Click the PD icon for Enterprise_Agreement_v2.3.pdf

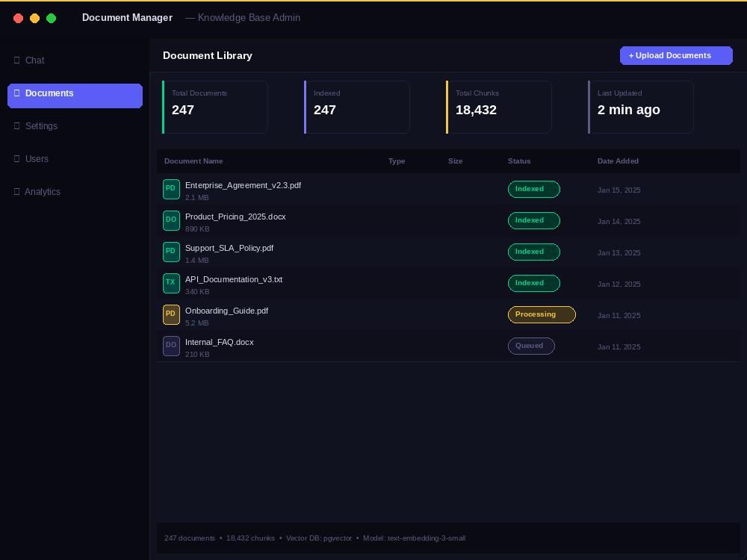(x=171, y=189)
